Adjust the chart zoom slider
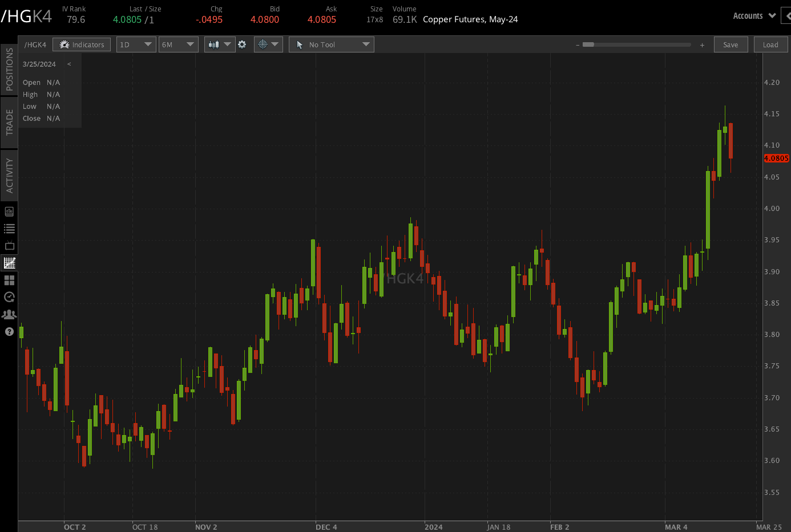Image resolution: width=791 pixels, height=532 pixels. coord(636,44)
